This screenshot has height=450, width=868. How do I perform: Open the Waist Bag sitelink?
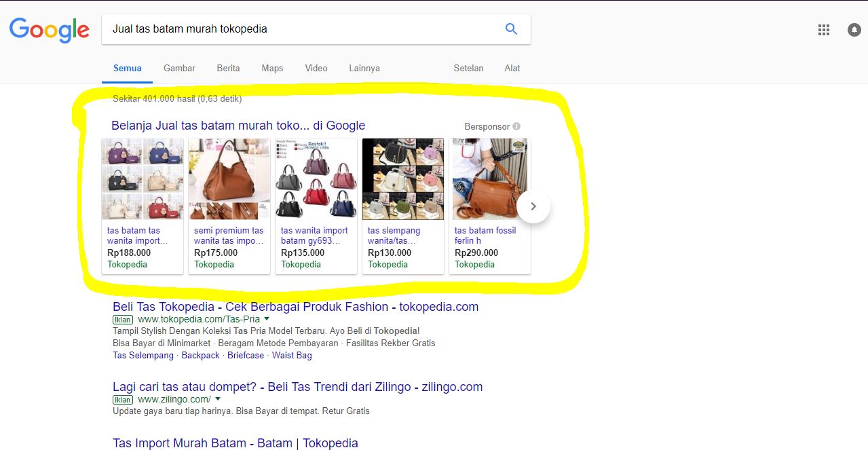pos(292,356)
